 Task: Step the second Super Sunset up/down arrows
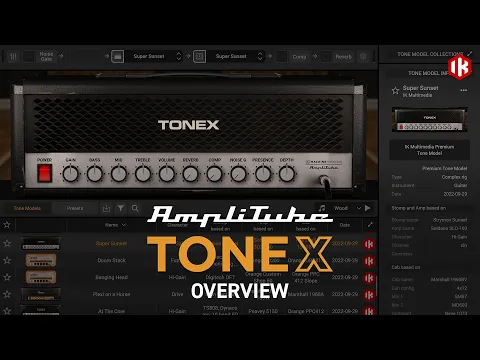260,56
